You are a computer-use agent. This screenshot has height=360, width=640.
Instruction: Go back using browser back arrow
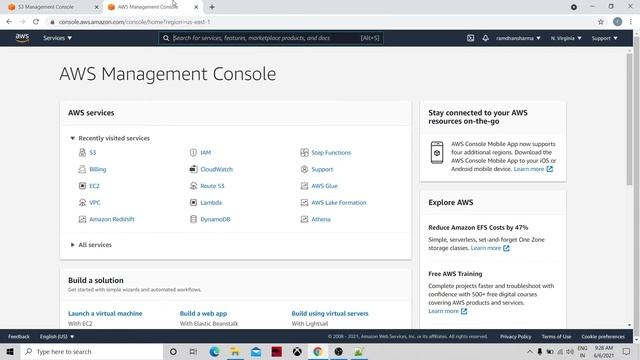tap(9, 22)
